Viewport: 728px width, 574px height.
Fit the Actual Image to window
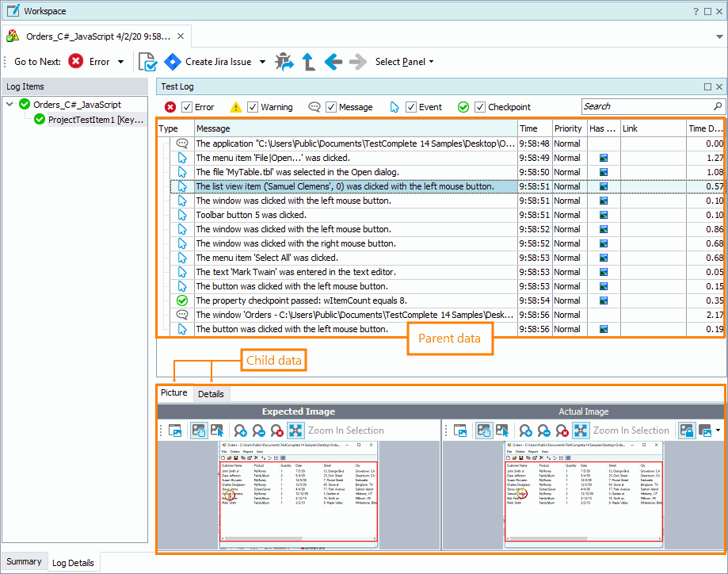click(x=581, y=430)
